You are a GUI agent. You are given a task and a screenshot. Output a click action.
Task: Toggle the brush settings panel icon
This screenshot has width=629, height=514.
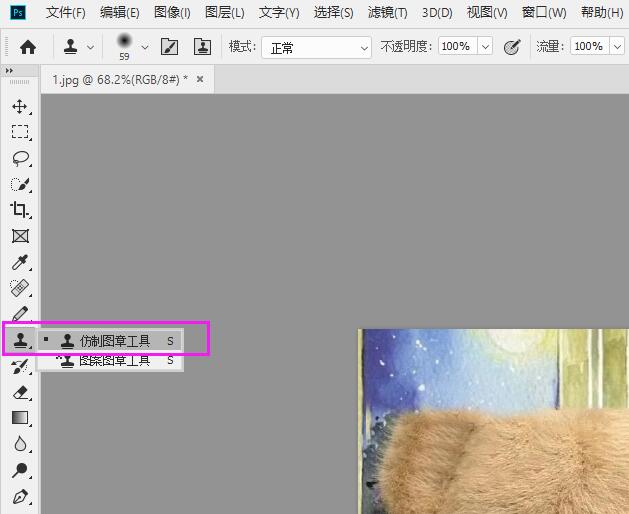tap(169, 47)
